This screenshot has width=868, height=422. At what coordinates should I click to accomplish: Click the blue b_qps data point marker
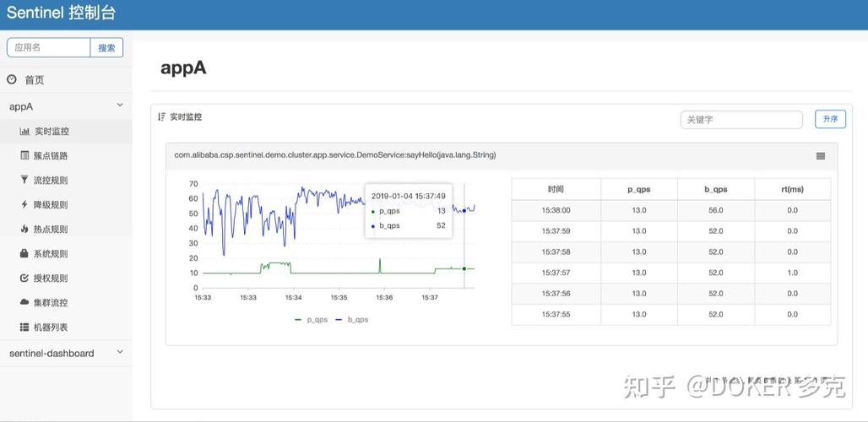tap(464, 211)
